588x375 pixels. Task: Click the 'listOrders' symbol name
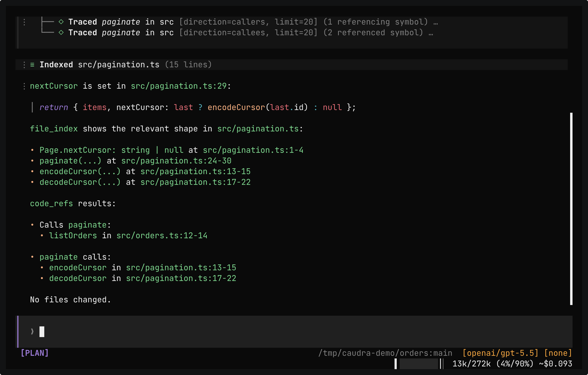73,236
